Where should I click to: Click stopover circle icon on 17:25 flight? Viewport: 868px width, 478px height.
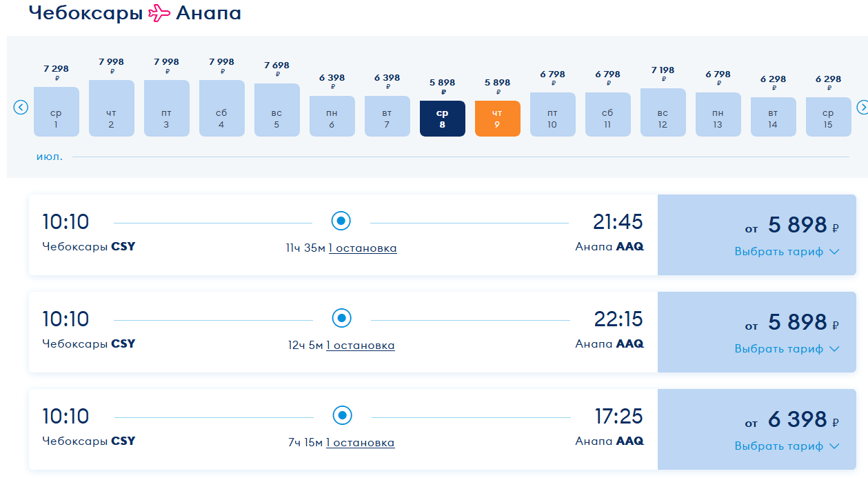tap(342, 416)
